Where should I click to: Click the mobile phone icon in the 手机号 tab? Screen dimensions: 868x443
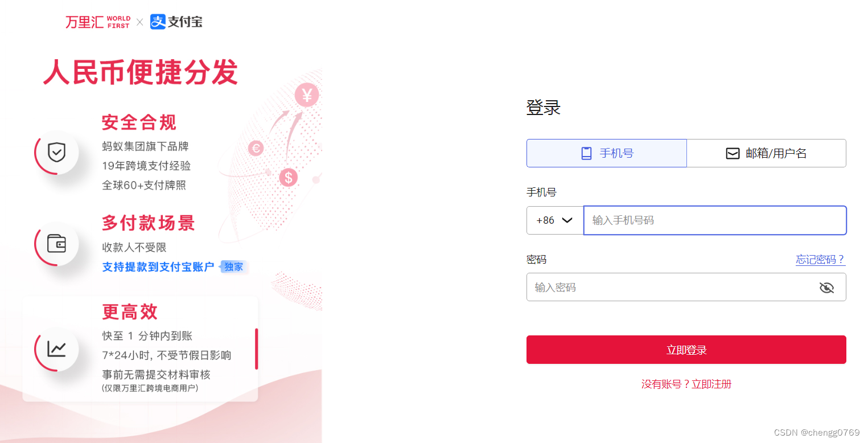click(586, 153)
